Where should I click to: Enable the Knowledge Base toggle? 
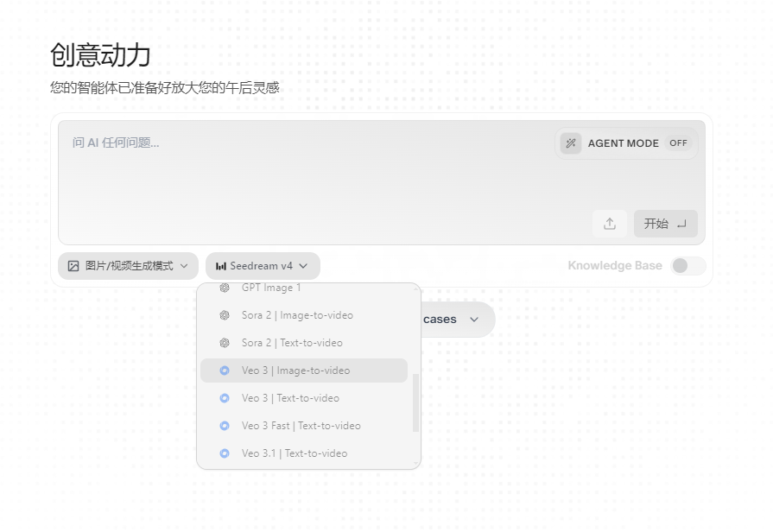[688, 266]
